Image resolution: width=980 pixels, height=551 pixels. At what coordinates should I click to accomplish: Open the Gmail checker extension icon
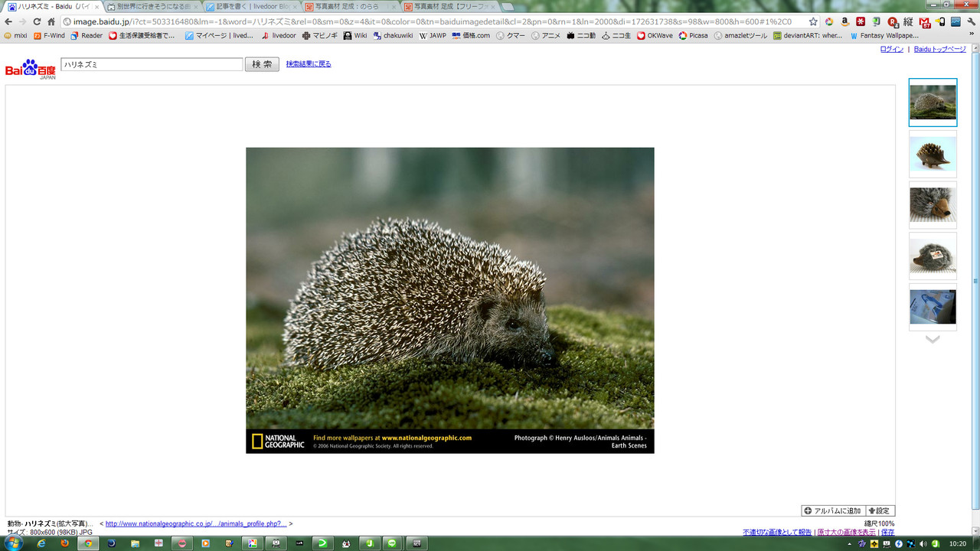click(924, 21)
